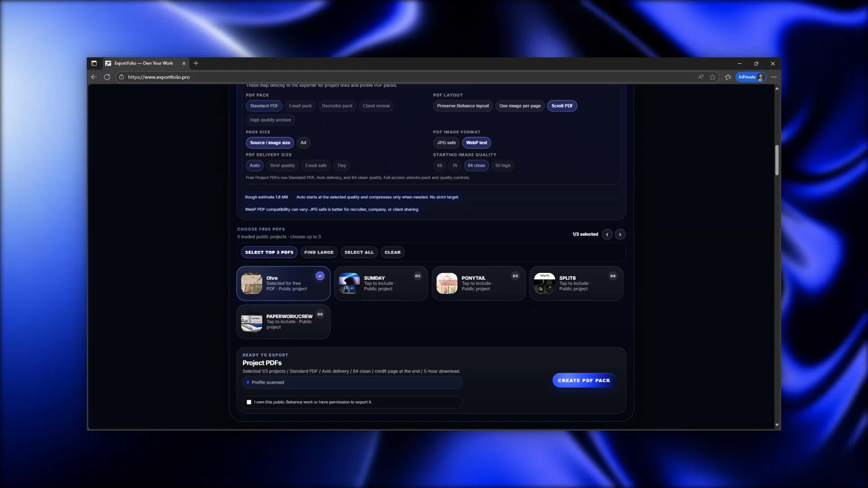The image size is (868, 488).
Task: Set delivery size to Best quality
Action: [283, 166]
